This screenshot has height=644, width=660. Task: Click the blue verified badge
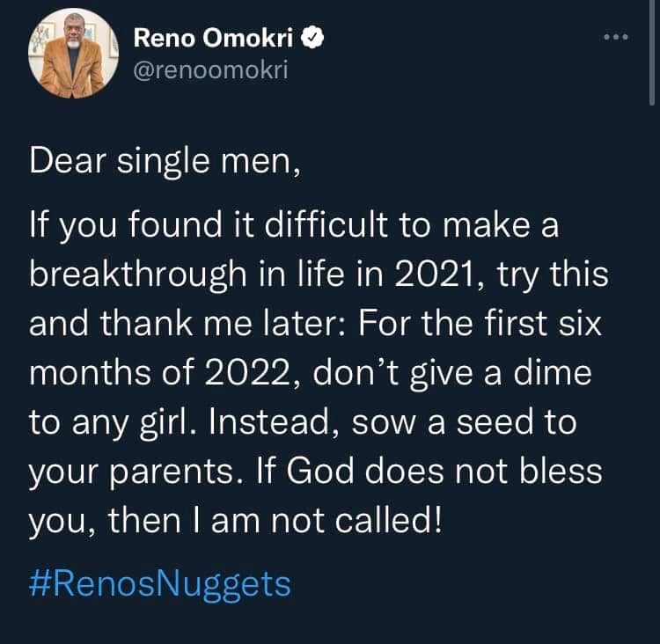[x=312, y=39]
